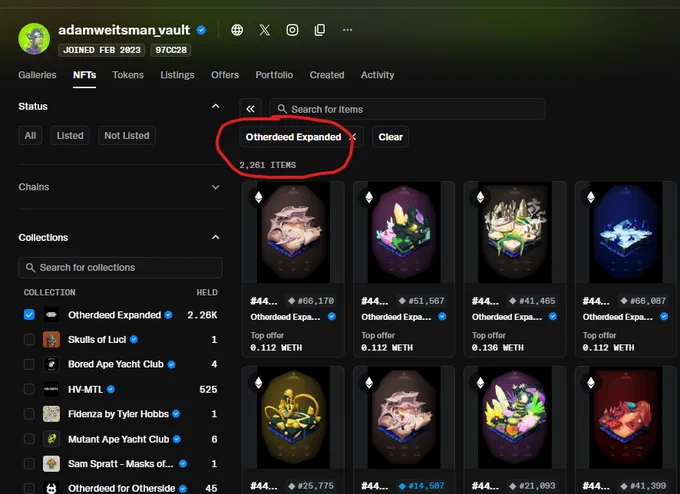Click the 97CC28 address badge
680x494 pixels.
[171, 50]
